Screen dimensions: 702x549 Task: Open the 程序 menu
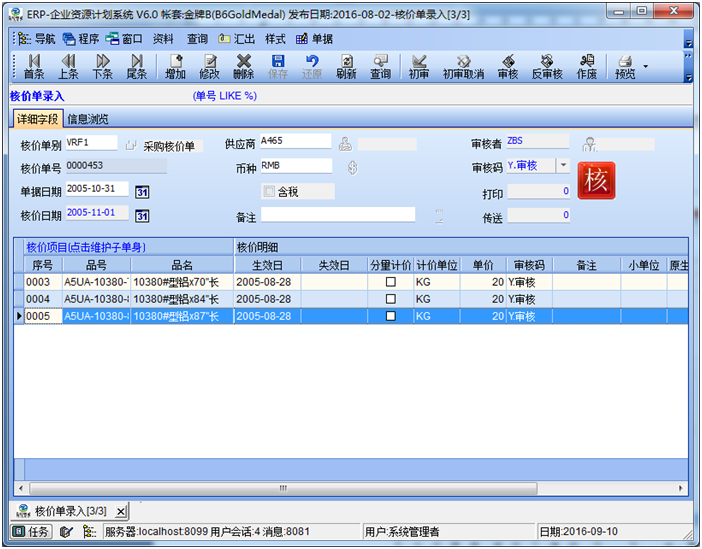[x=81, y=39]
